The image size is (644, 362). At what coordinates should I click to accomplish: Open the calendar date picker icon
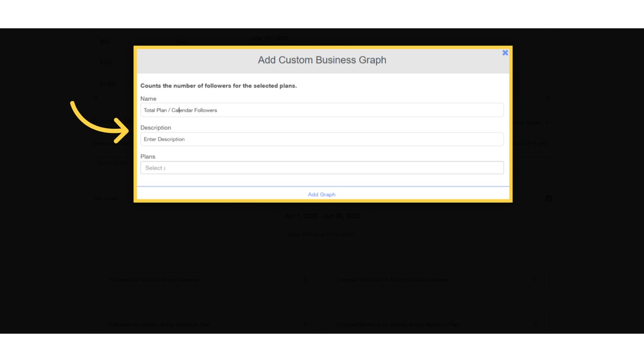click(x=548, y=198)
